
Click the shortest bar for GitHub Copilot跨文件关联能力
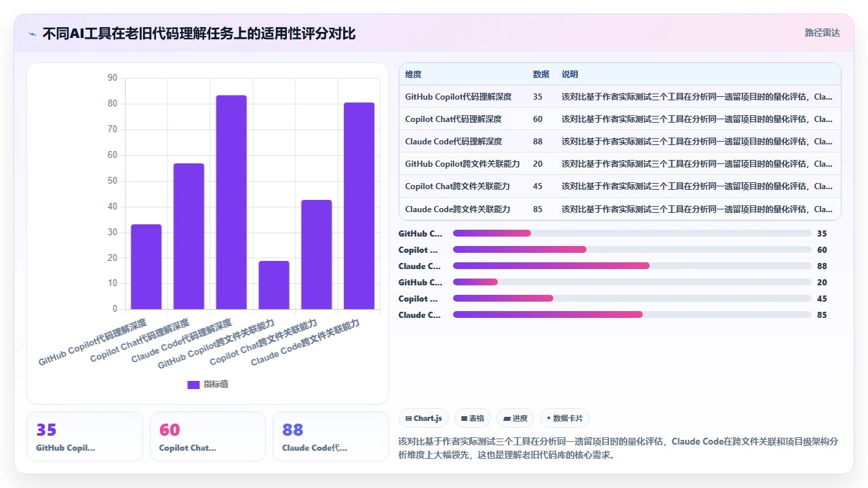[274, 285]
